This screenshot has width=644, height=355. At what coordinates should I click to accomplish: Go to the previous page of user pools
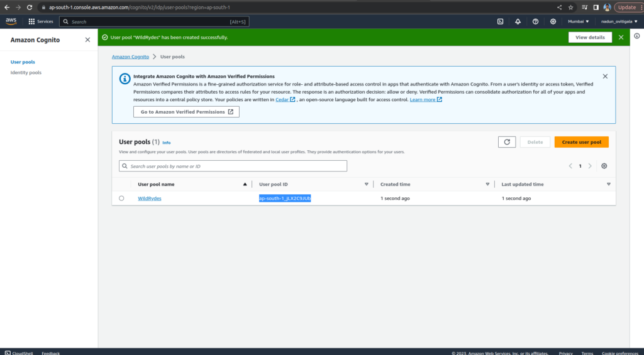[570, 167]
